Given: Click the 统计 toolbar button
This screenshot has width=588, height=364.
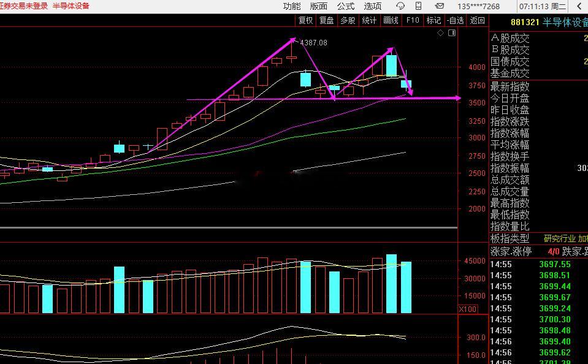Looking at the screenshot, I should (369, 21).
